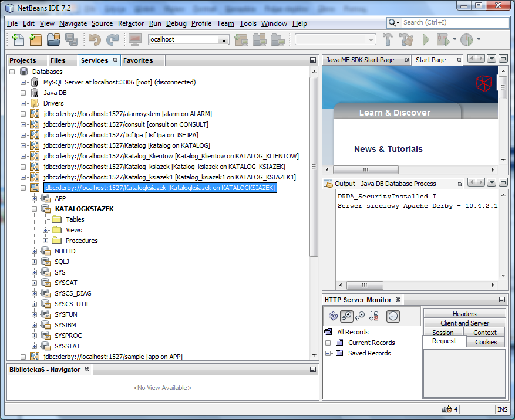The image size is (515, 420).
Task: Expand the Views folder
Action: [45, 230]
